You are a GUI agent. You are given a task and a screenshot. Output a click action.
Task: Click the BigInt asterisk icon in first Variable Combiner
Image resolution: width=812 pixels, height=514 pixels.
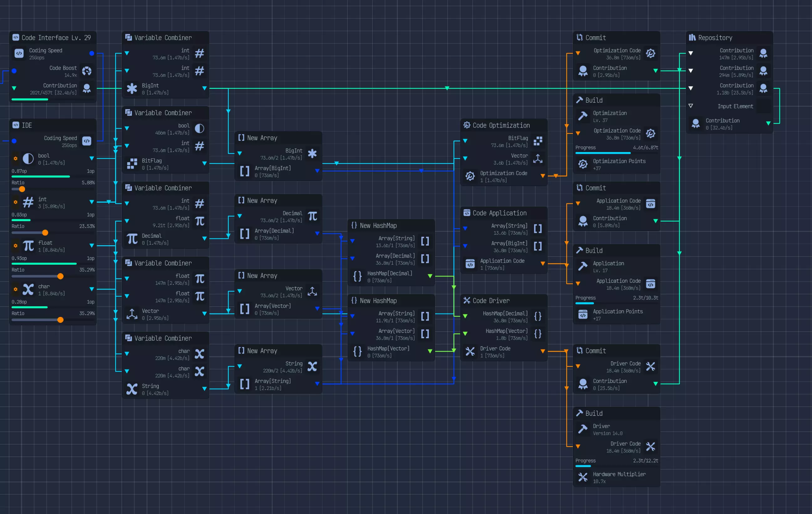coord(132,89)
